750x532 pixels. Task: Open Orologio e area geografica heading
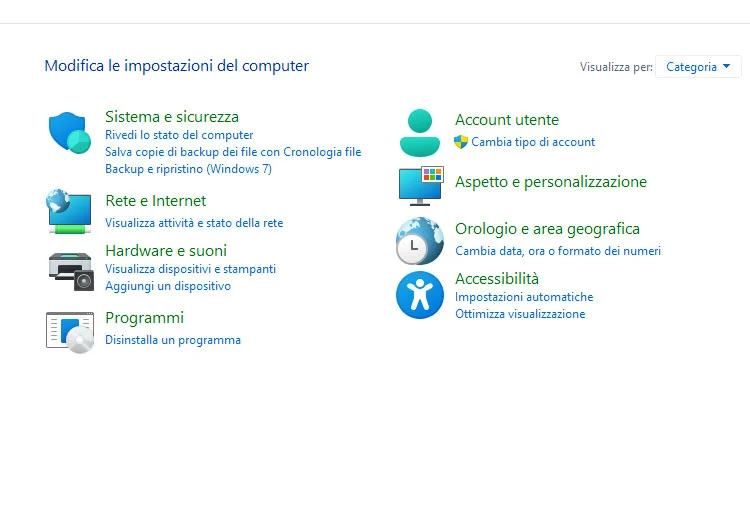coord(547,229)
